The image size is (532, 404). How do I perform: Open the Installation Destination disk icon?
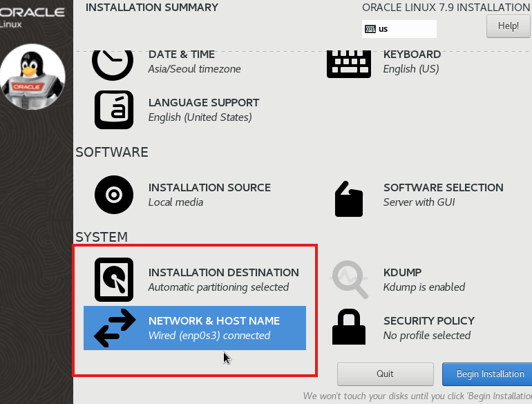(114, 280)
